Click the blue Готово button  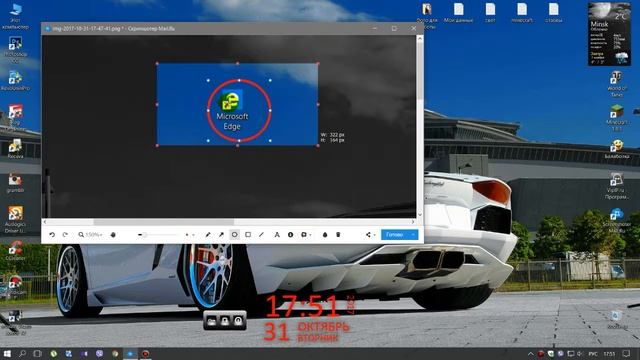[395, 235]
